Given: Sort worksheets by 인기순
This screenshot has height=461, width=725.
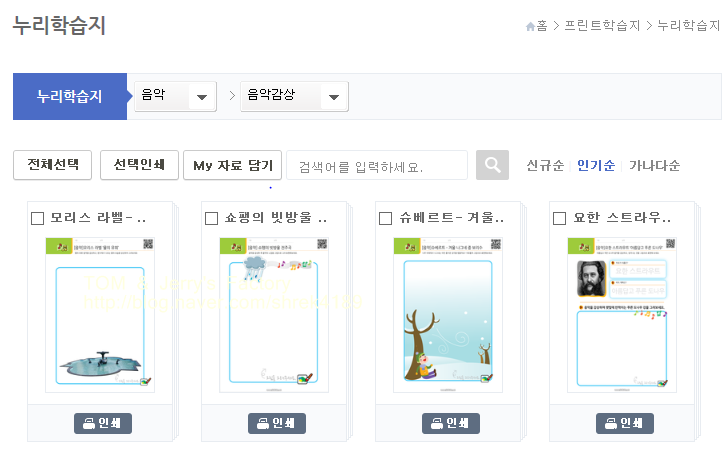Looking at the screenshot, I should pyautogui.click(x=596, y=166).
